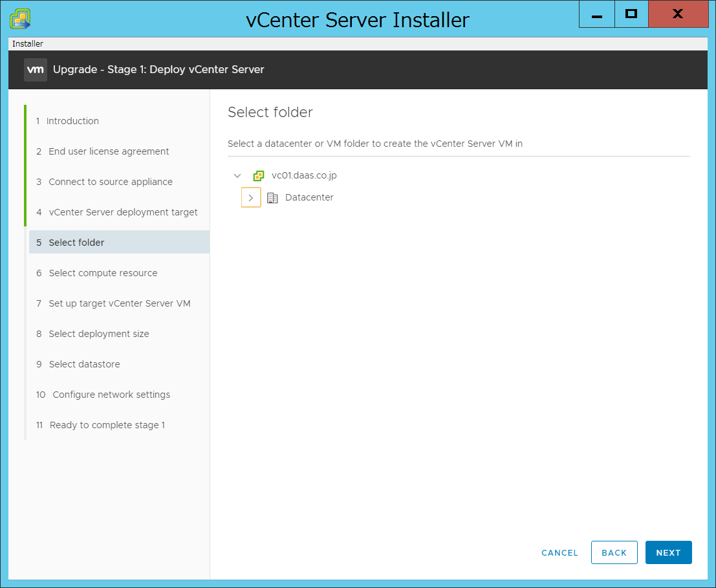
Task: Click the vCenter Server Installer app icon
Action: 20,19
